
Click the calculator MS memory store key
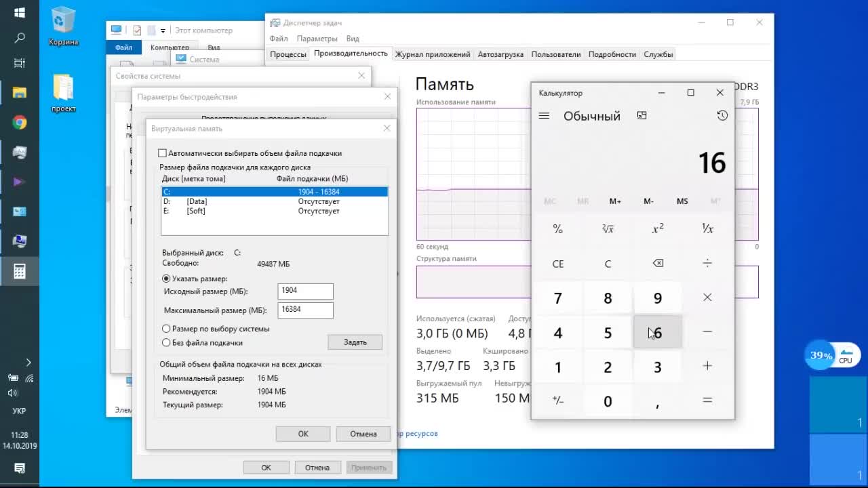click(x=682, y=201)
